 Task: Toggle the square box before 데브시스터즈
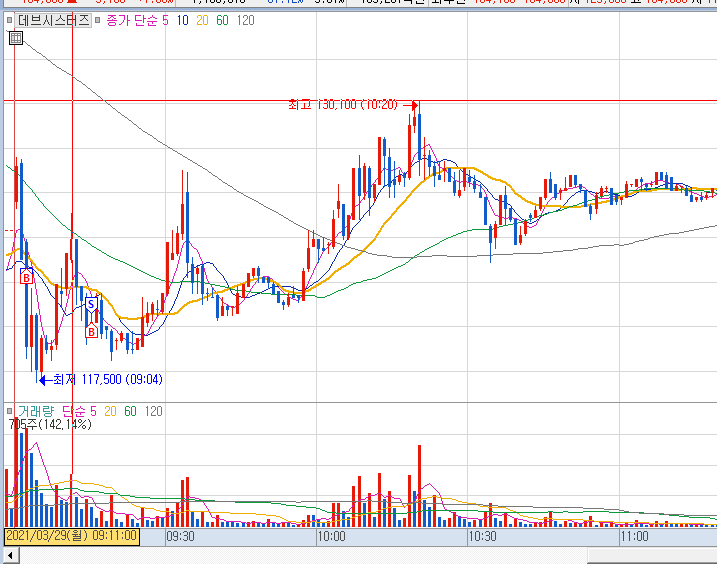point(9,20)
